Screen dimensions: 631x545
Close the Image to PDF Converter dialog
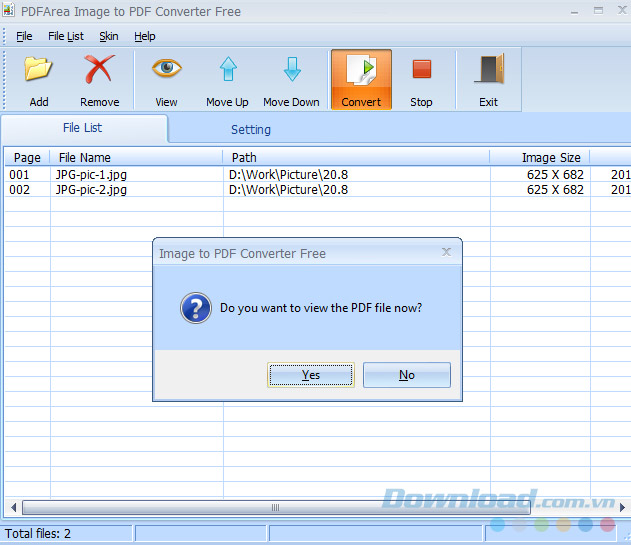click(446, 252)
